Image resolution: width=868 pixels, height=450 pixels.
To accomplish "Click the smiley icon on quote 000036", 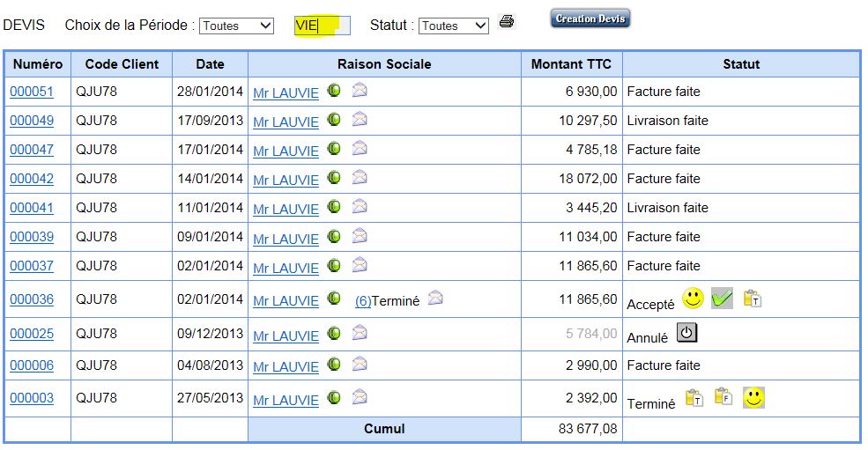I will click(693, 299).
